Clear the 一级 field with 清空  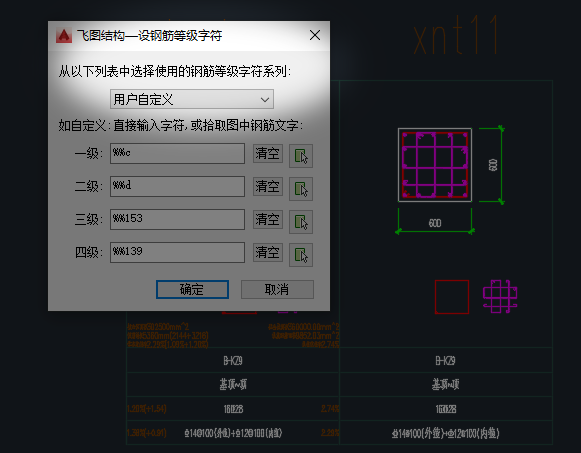coord(268,153)
